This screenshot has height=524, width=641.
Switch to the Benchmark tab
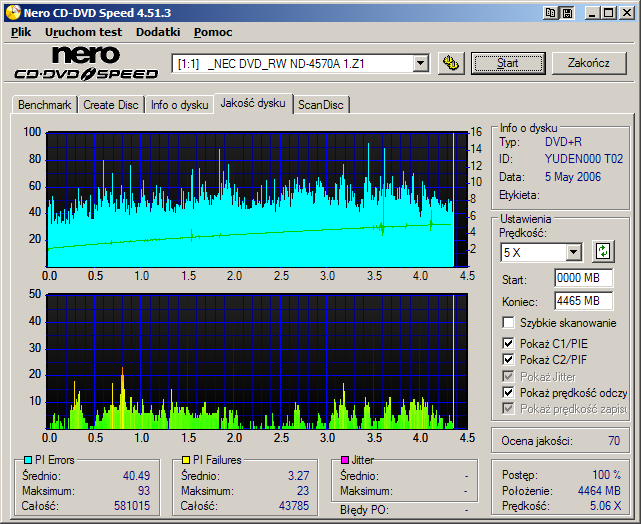coord(45,105)
